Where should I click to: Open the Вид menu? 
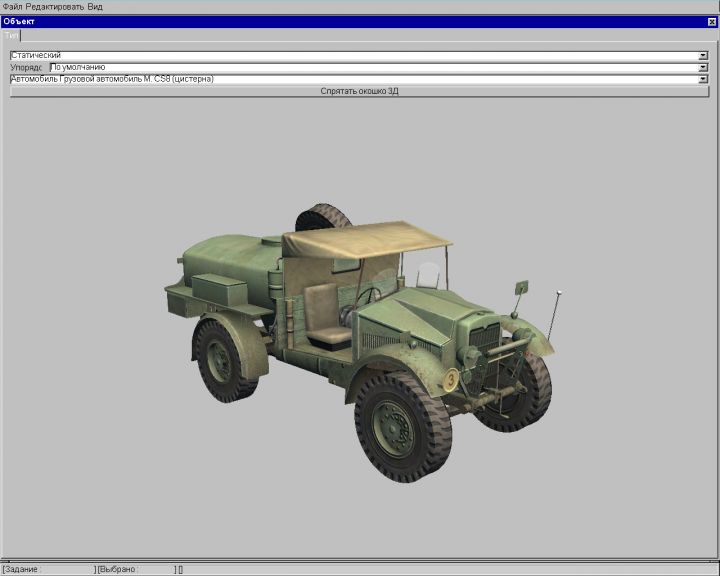[95, 6]
